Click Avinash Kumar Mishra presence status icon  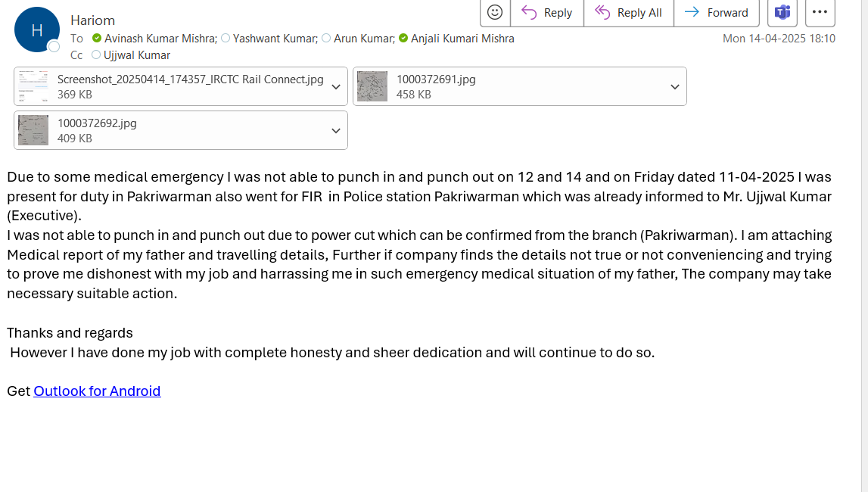point(97,38)
